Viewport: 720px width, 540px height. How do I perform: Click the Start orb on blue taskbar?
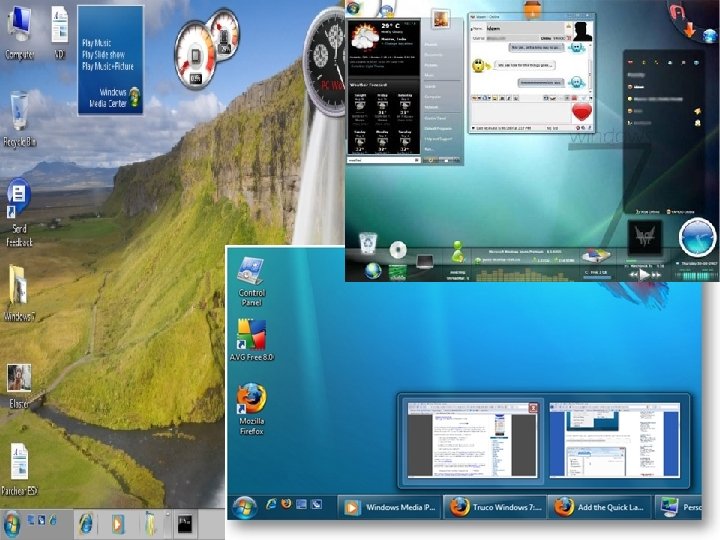[x=244, y=507]
